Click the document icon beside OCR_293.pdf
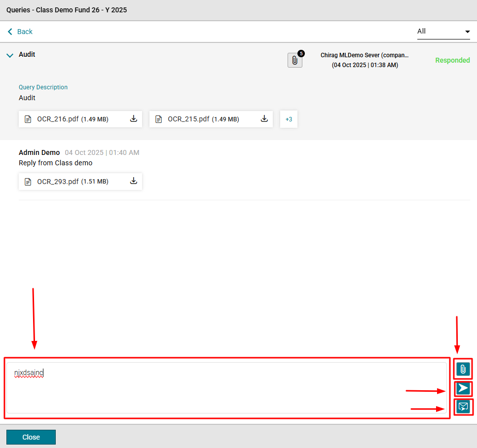The image size is (477, 448). coord(28,182)
